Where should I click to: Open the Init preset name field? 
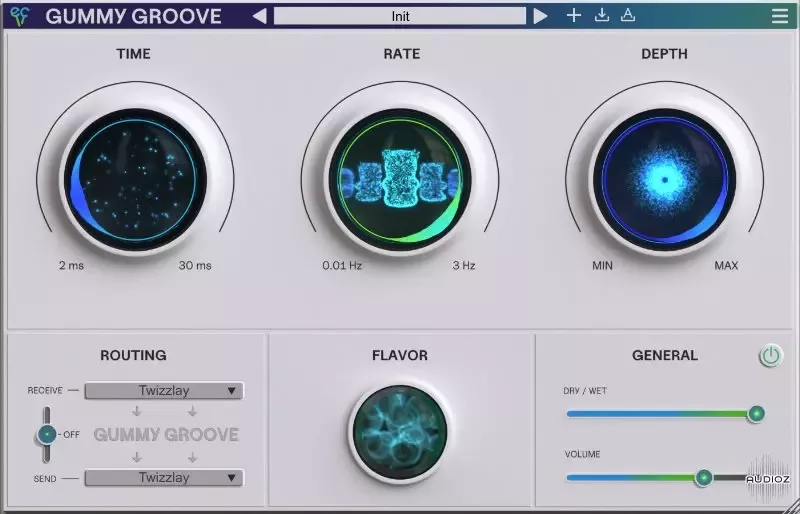click(x=400, y=16)
